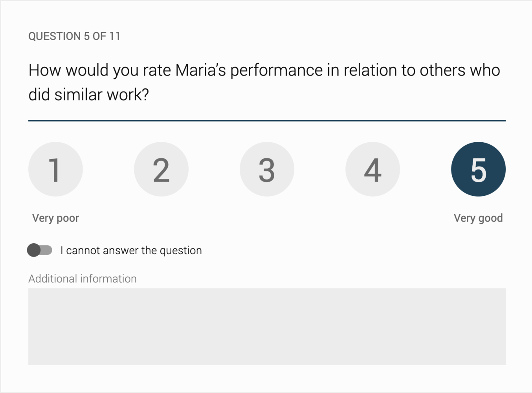The width and height of the screenshot is (532, 393).
Task: Click the "I cannot answer the question" label
Action: [131, 250]
